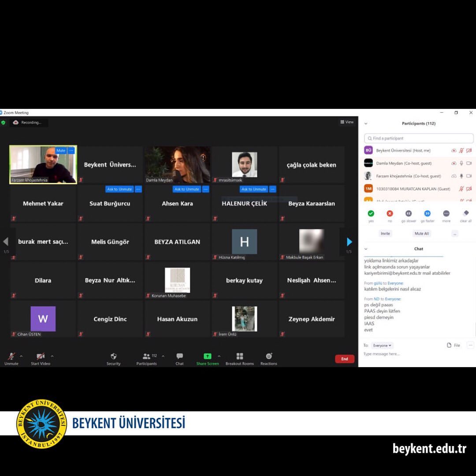476x476 pixels.
Task: Select the İrem Ünlü tile
Action: 244,319
